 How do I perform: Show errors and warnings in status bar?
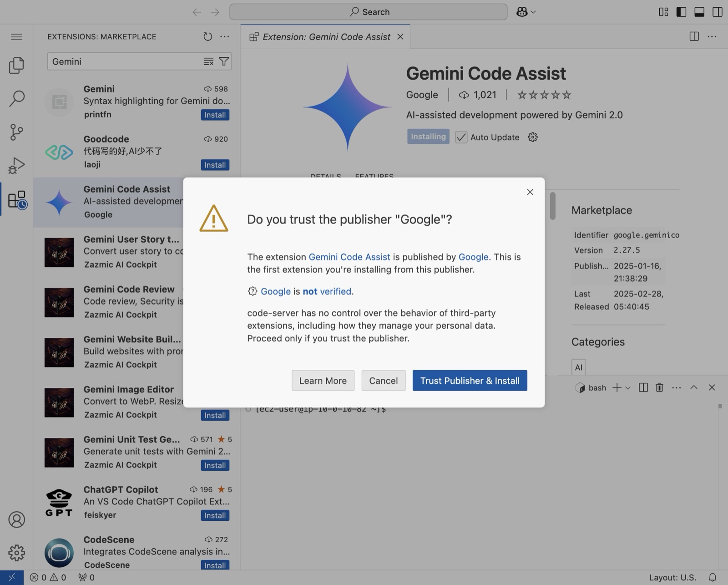(x=48, y=577)
